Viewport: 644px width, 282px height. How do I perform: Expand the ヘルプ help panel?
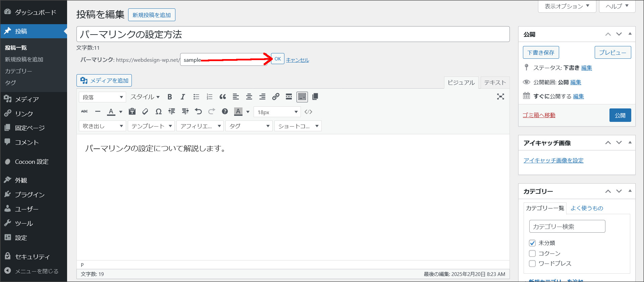[617, 6]
